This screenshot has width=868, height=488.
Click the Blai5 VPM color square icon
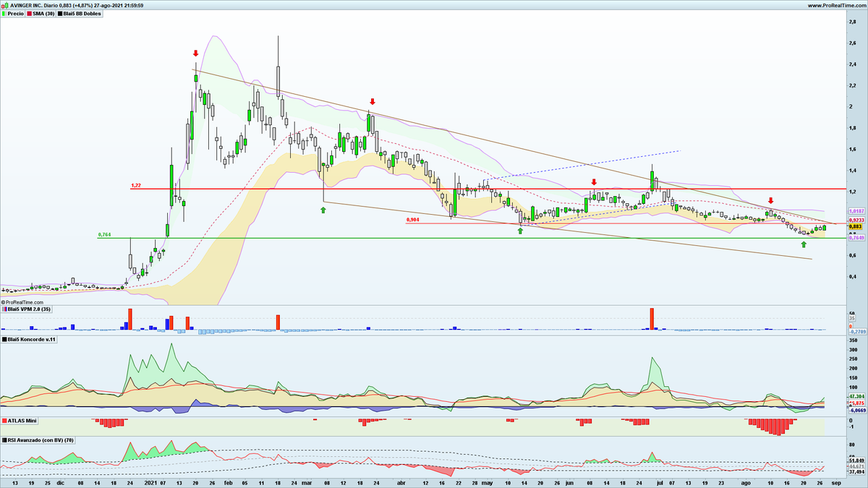click(4, 309)
